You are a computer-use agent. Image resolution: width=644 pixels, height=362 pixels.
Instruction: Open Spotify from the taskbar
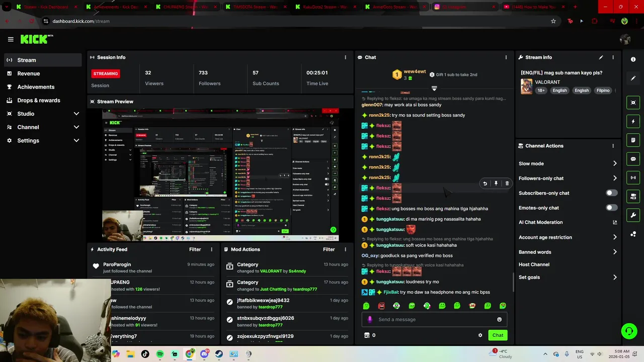click(x=160, y=354)
